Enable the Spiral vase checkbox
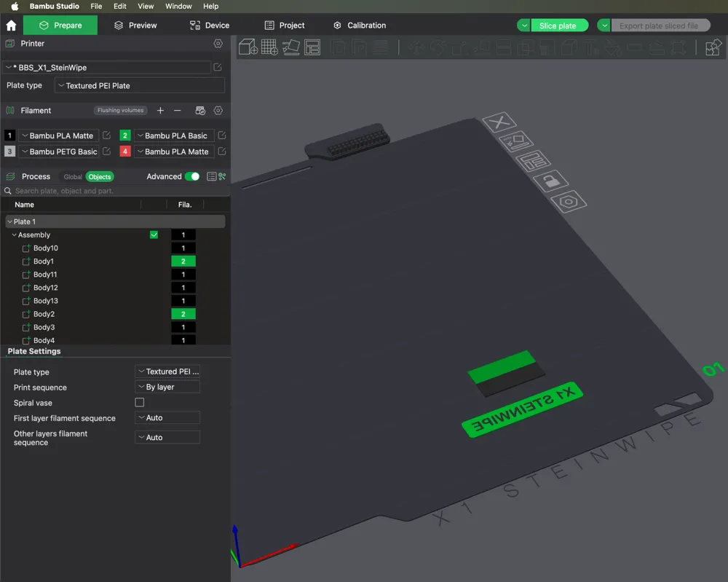The height and width of the screenshot is (582, 728). (x=140, y=403)
